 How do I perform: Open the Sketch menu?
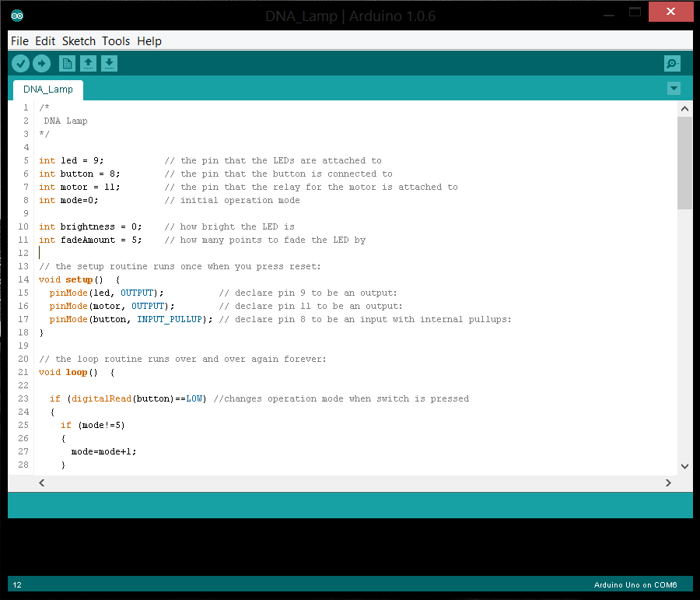(x=79, y=41)
